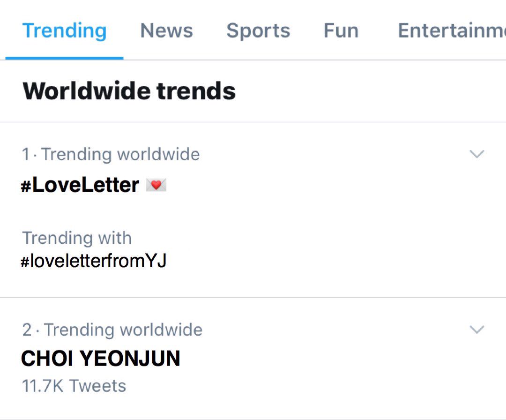This screenshot has width=506, height=420.
Task: Select the Entertainment tab
Action: point(452,30)
